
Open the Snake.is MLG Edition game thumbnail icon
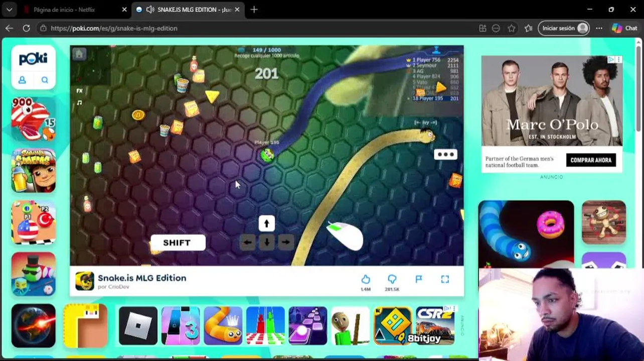pyautogui.click(x=84, y=281)
